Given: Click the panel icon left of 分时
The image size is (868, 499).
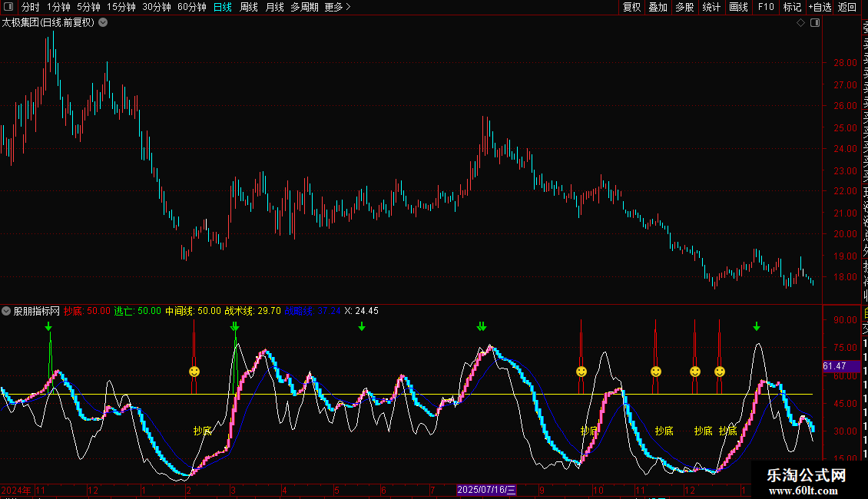Looking at the screenshot, I should pyautogui.click(x=8, y=7).
